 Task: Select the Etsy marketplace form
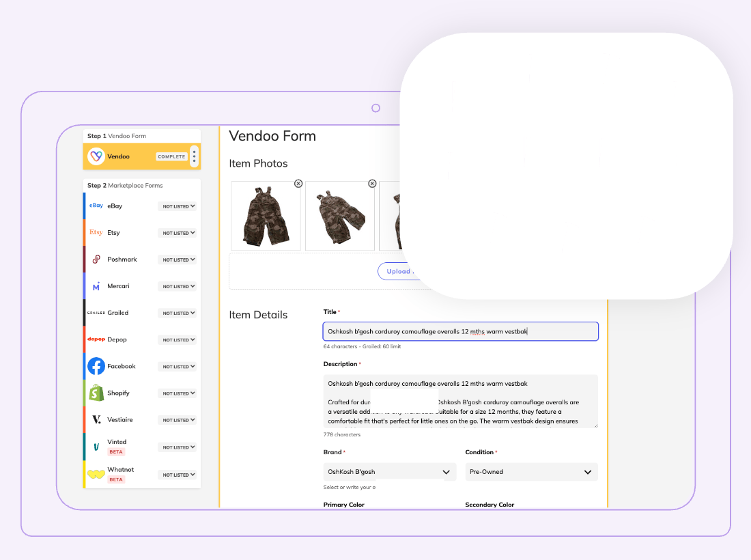click(142, 233)
